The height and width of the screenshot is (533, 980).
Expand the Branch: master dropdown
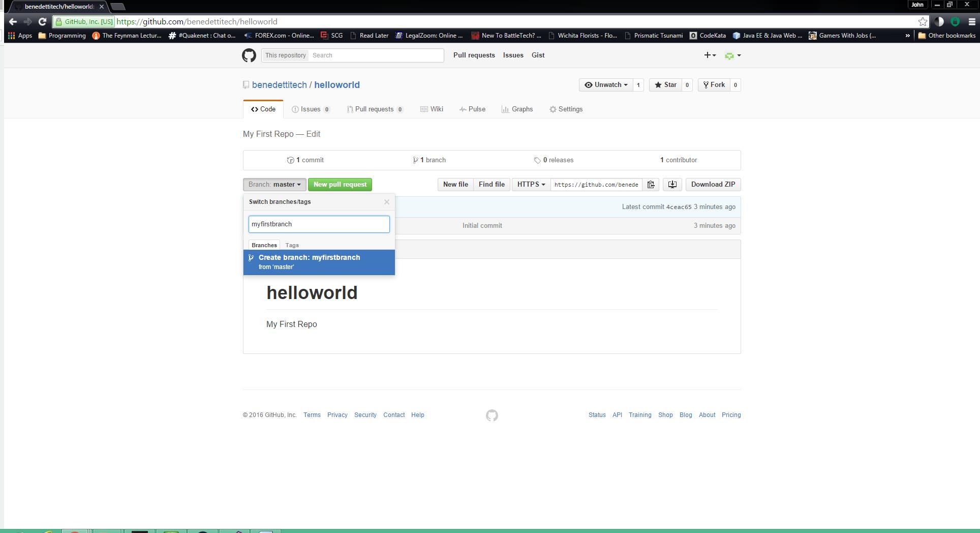coord(274,185)
